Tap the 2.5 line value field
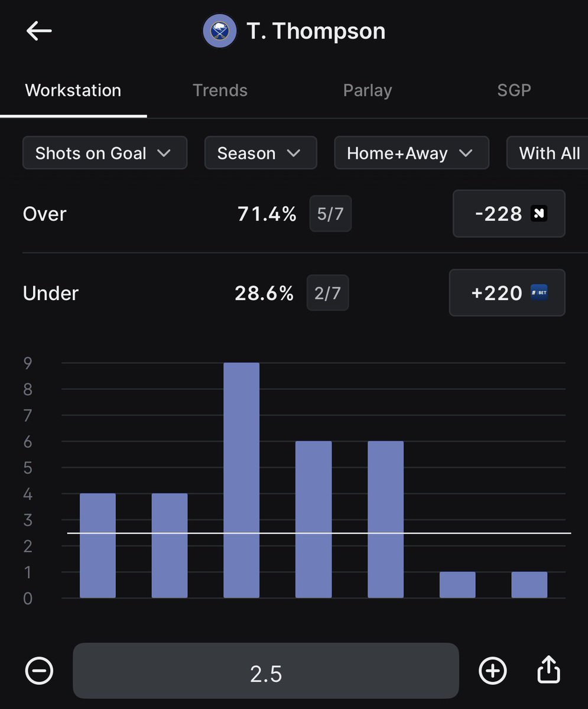588x709 pixels. click(266, 671)
